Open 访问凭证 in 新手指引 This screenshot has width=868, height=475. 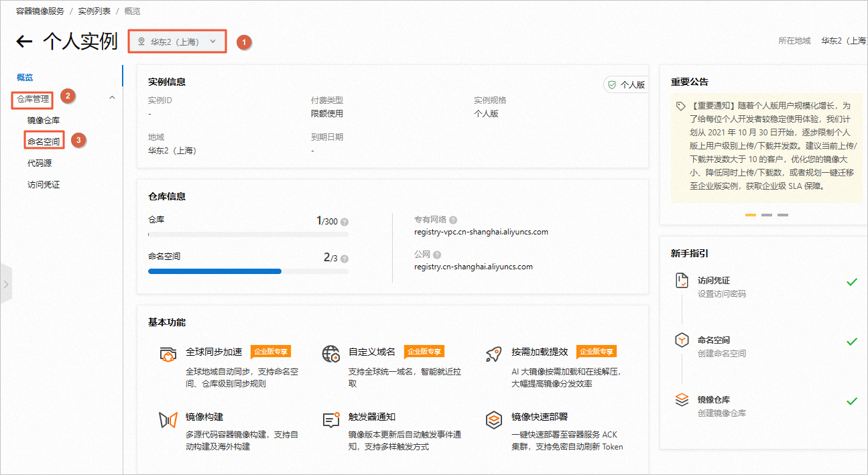point(714,281)
